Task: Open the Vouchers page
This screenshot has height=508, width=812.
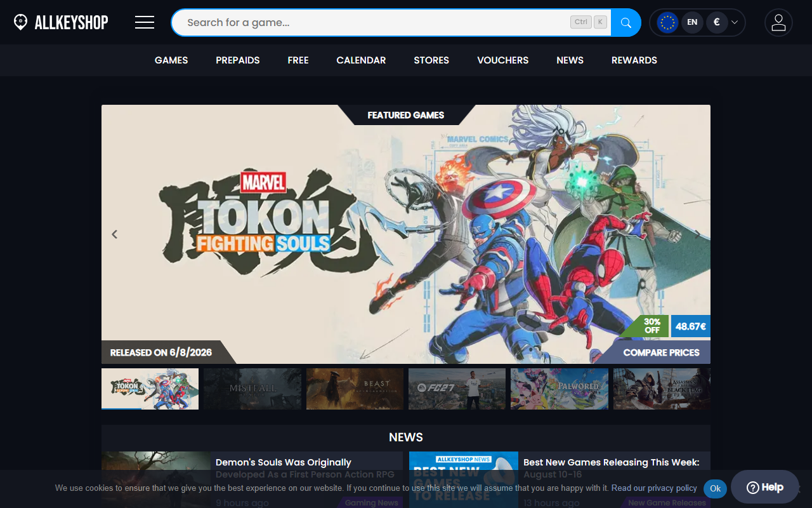Action: [x=503, y=60]
